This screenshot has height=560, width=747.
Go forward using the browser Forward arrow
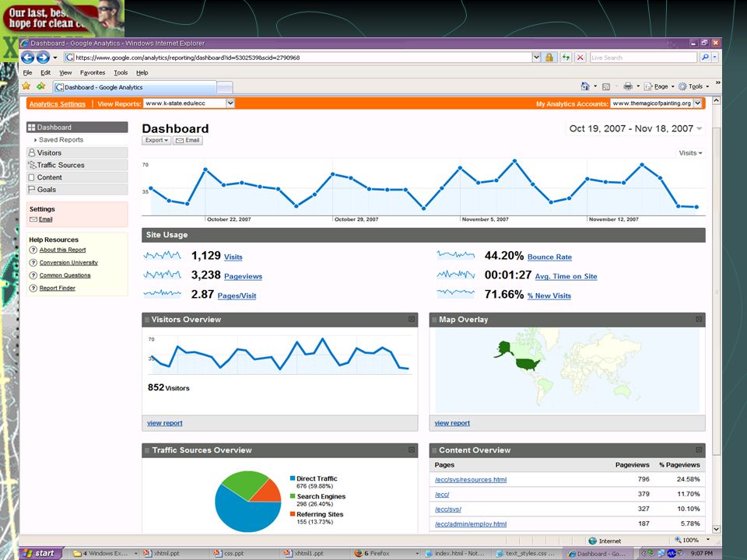(44, 58)
